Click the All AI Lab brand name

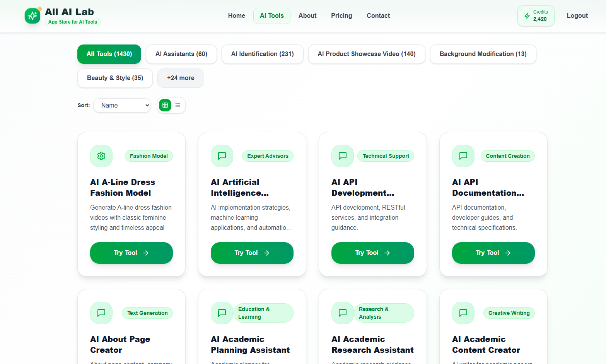click(x=69, y=12)
